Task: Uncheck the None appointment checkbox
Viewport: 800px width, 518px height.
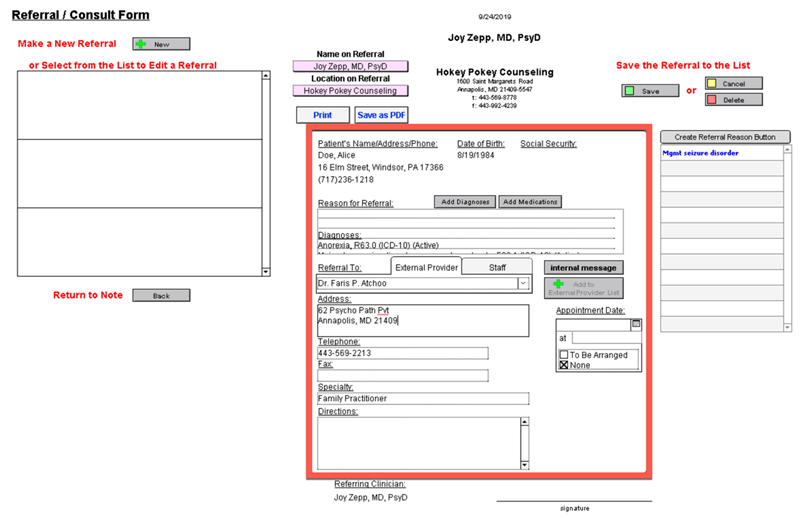Action: (x=563, y=365)
